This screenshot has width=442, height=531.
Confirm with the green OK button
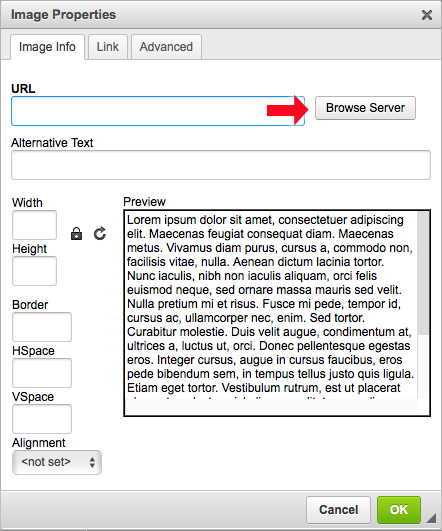tap(399, 510)
